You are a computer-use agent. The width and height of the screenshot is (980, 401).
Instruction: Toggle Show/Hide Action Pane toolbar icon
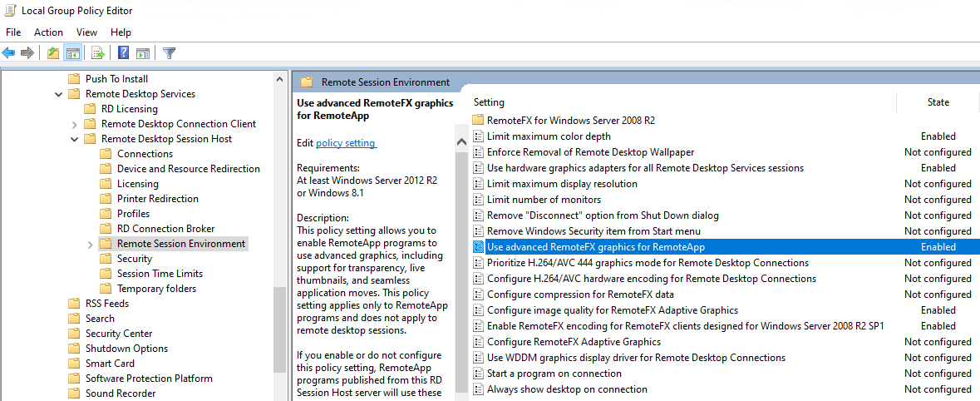pyautogui.click(x=143, y=53)
